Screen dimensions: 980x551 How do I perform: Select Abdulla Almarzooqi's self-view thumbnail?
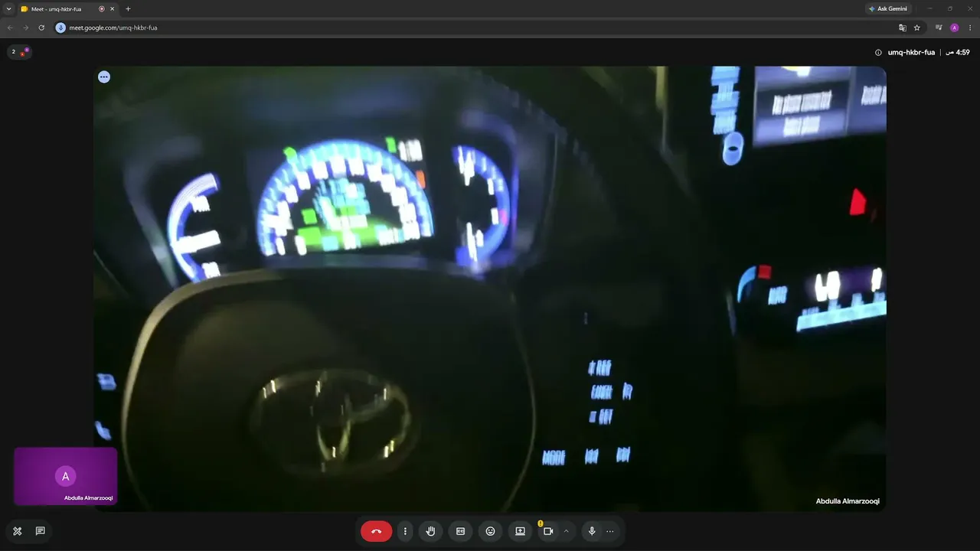tap(66, 476)
